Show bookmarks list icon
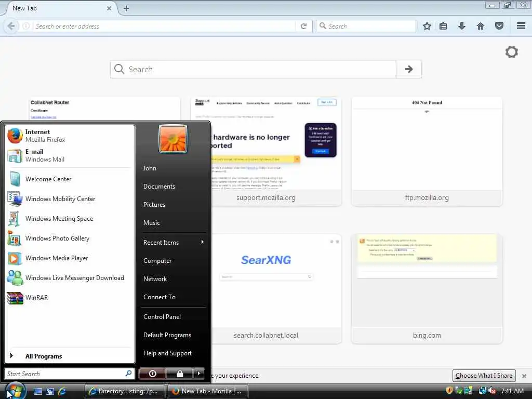 point(443,26)
